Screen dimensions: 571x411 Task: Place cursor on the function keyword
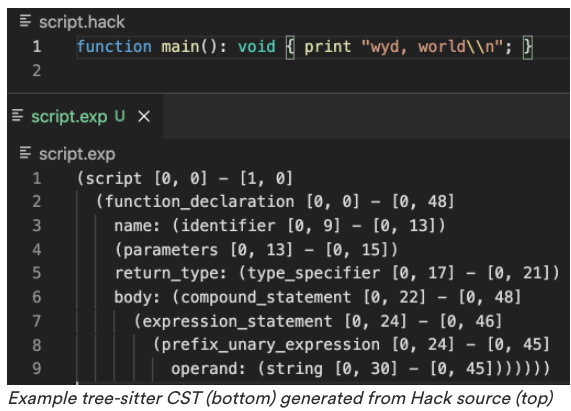pyautogui.click(x=114, y=47)
